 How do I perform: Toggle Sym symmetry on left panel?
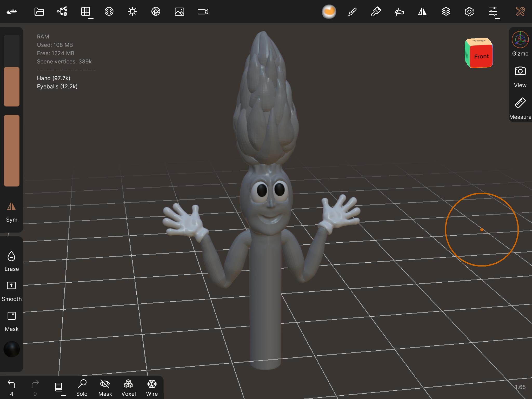click(x=11, y=212)
